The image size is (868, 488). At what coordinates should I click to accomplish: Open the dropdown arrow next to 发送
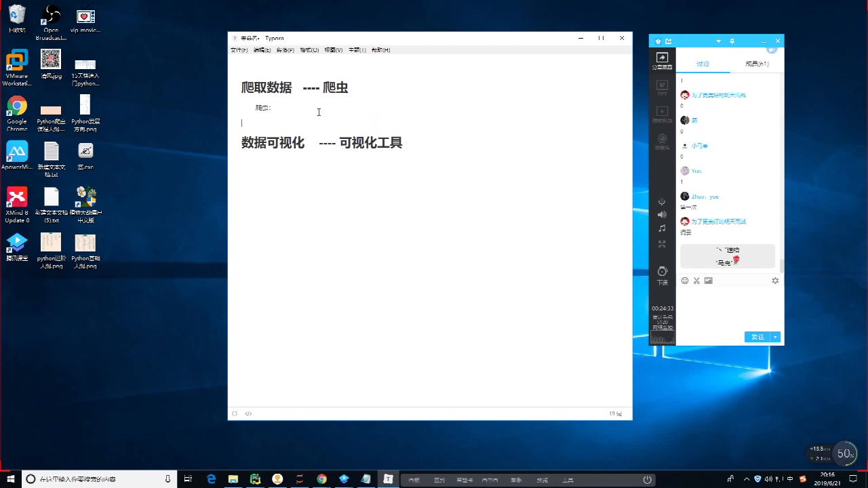774,337
